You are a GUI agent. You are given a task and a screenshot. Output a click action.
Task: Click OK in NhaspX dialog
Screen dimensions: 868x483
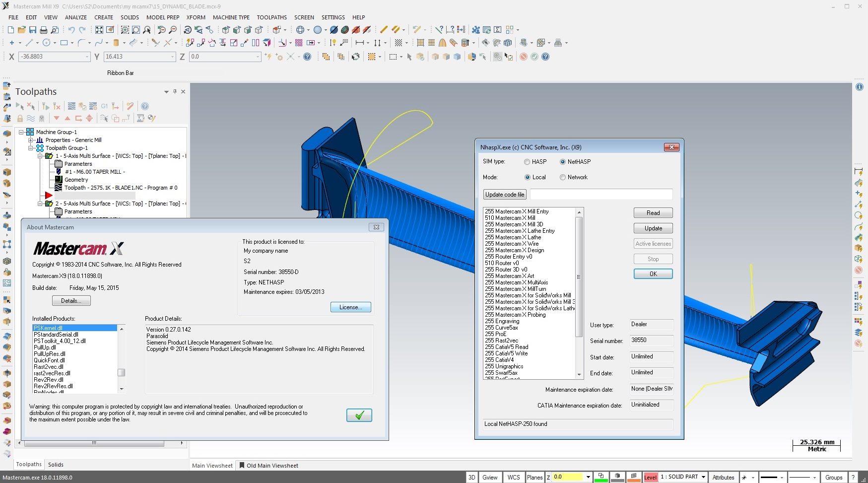pos(653,274)
